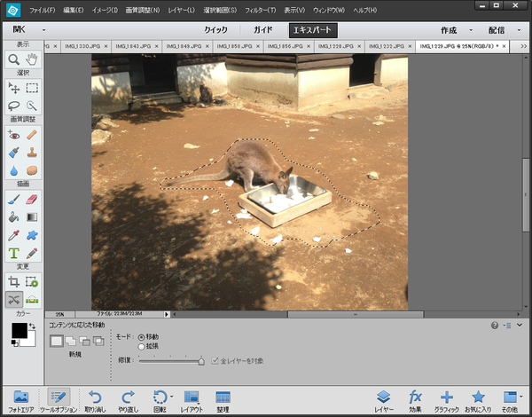Select the Smart Brush tool

point(14,153)
